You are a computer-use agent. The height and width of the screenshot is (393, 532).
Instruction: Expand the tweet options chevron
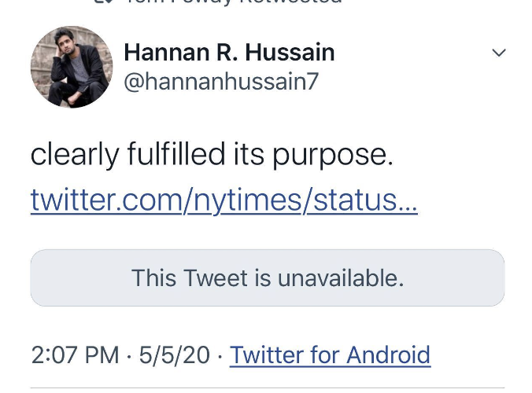[498, 53]
